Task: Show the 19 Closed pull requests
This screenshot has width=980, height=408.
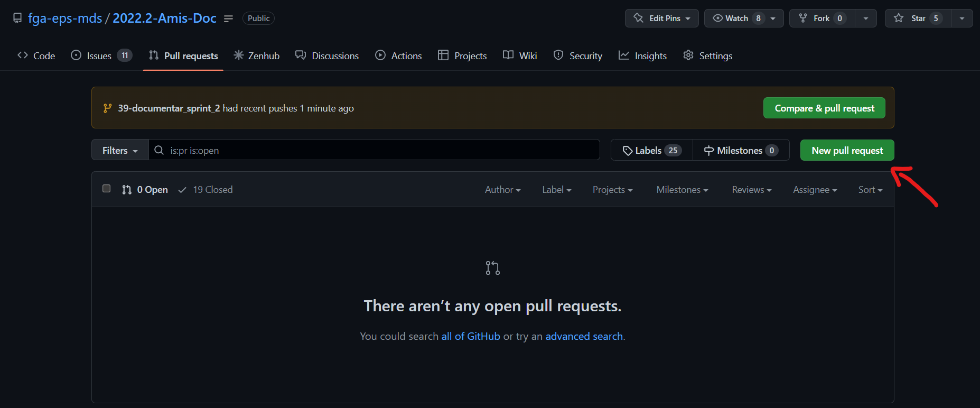Action: pos(206,189)
